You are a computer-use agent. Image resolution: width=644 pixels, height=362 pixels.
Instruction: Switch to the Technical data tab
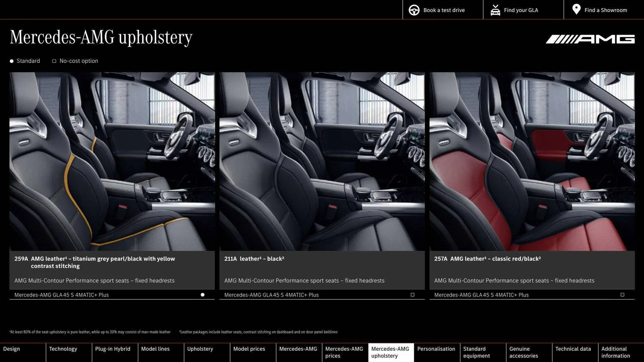(574, 349)
